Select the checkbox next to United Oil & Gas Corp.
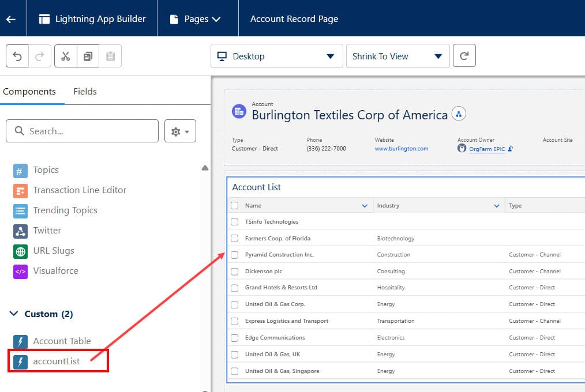Image resolution: width=585 pixels, height=392 pixels. click(235, 304)
